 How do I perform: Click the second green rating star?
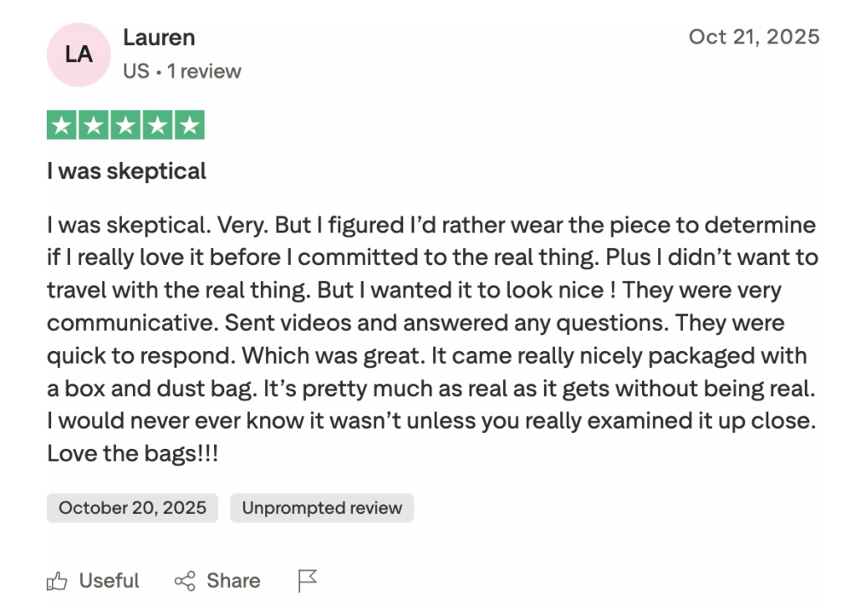[94, 125]
